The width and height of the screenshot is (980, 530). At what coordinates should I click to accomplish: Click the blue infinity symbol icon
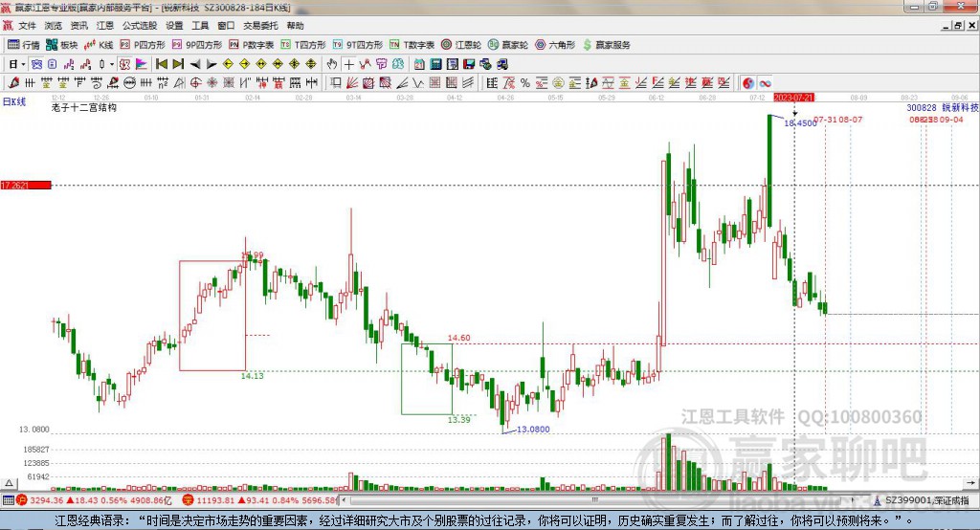765,83
